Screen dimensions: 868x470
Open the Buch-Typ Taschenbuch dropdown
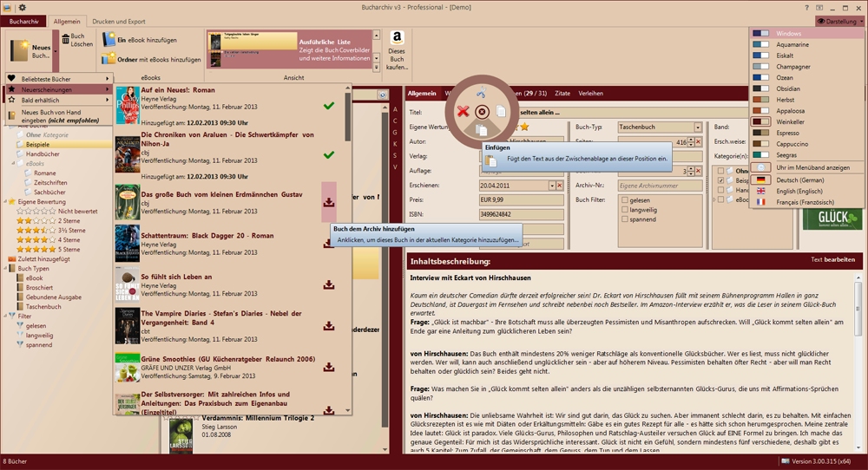pos(698,127)
